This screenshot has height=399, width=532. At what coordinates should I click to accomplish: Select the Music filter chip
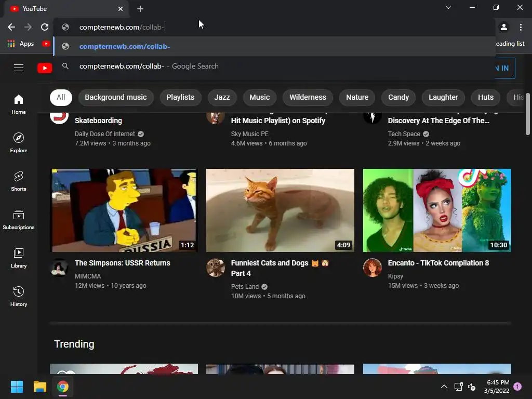260,97
